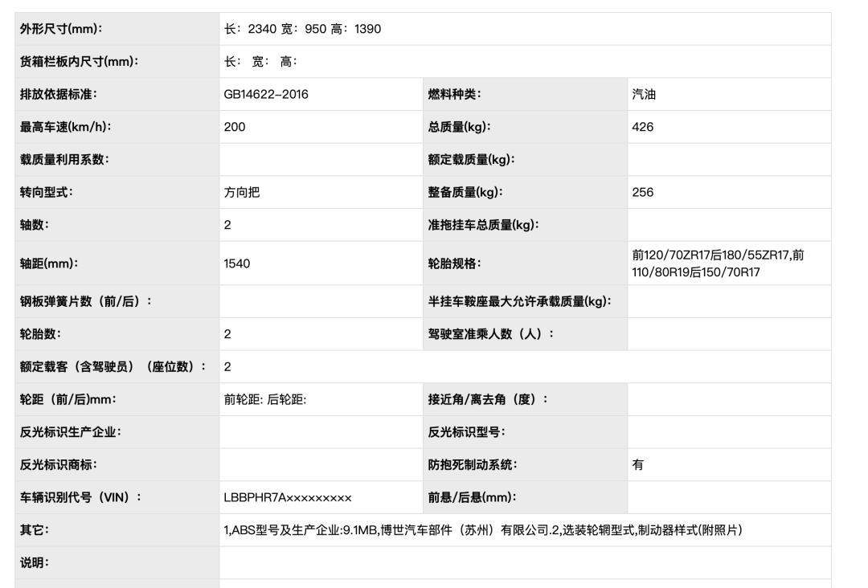Viewport: 868px width, 588px height.
Task: Select the fuel type value 汽油
Action: (640, 94)
